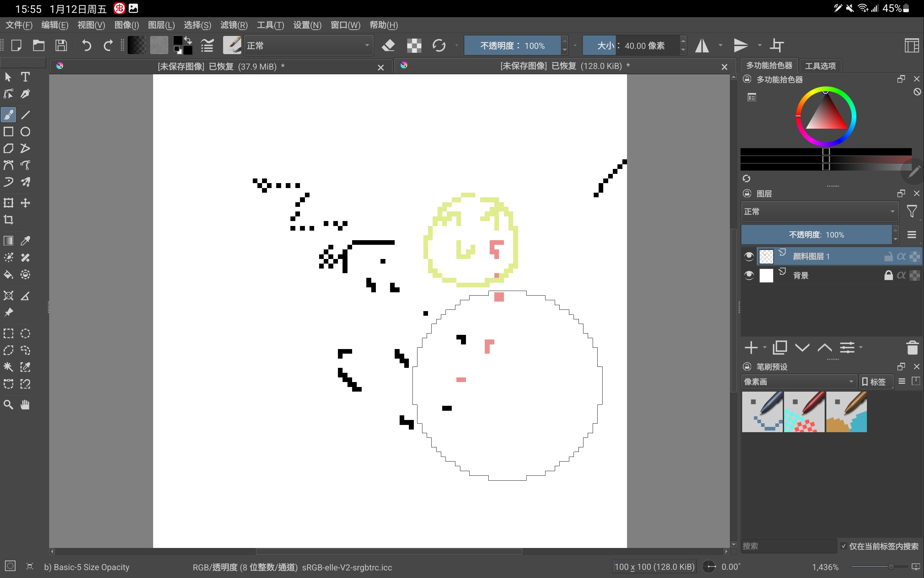Select the Pan hand tool
Image resolution: width=924 pixels, height=578 pixels.
(x=25, y=404)
